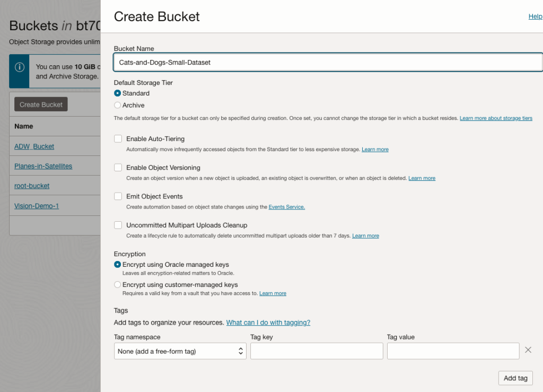The height and width of the screenshot is (392, 543).
Task: Select Encrypt using Oracle managed keys
Action: click(x=118, y=265)
